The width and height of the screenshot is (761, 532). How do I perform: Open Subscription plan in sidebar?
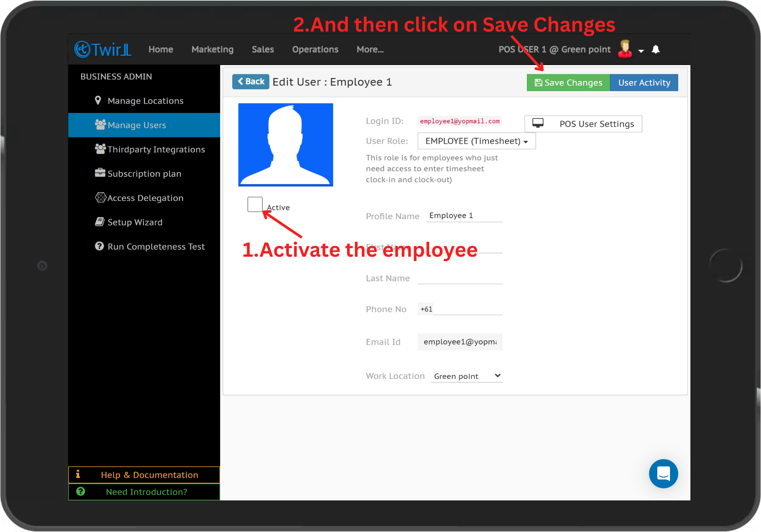point(144,173)
